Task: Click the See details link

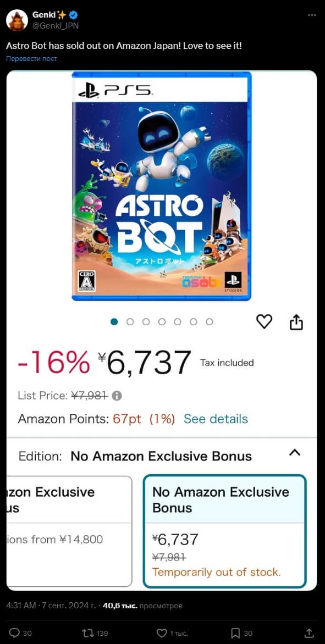Action: click(216, 419)
